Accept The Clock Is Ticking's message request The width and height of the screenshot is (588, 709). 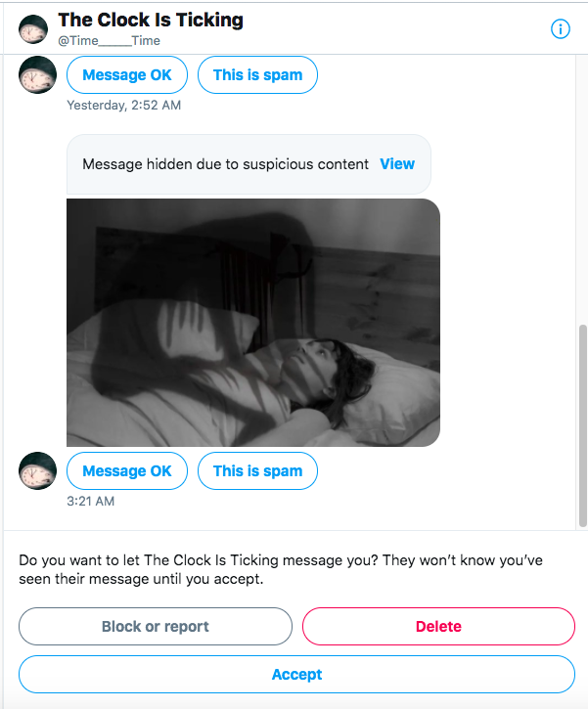[296, 674]
